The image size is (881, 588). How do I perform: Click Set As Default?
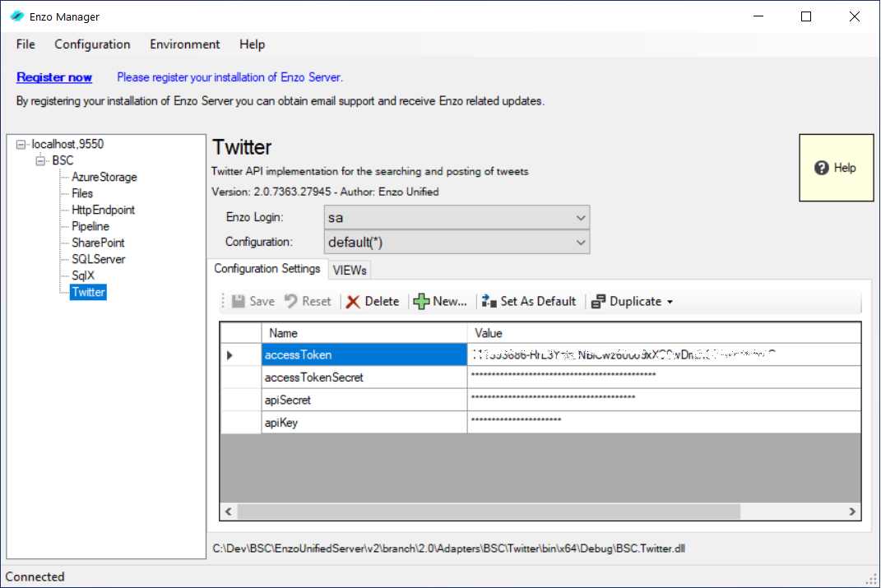529,302
